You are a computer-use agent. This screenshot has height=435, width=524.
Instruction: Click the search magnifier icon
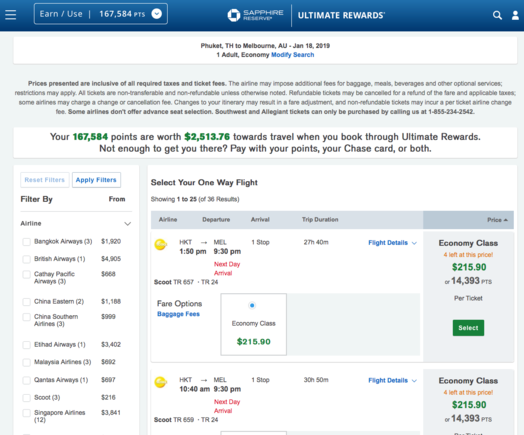pos(497,15)
